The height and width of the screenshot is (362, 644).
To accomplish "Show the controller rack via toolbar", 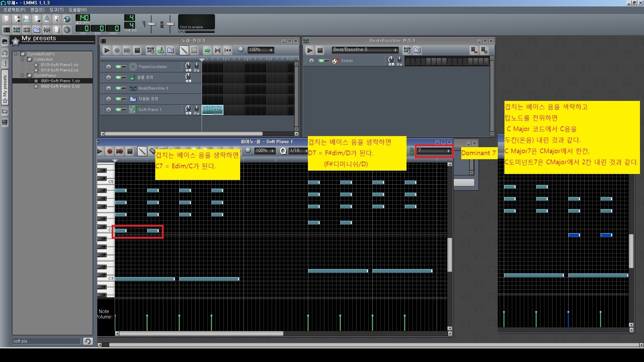I will click(x=67, y=30).
